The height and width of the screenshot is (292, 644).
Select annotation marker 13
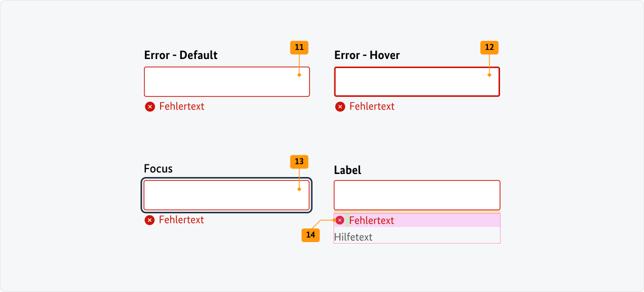click(299, 161)
